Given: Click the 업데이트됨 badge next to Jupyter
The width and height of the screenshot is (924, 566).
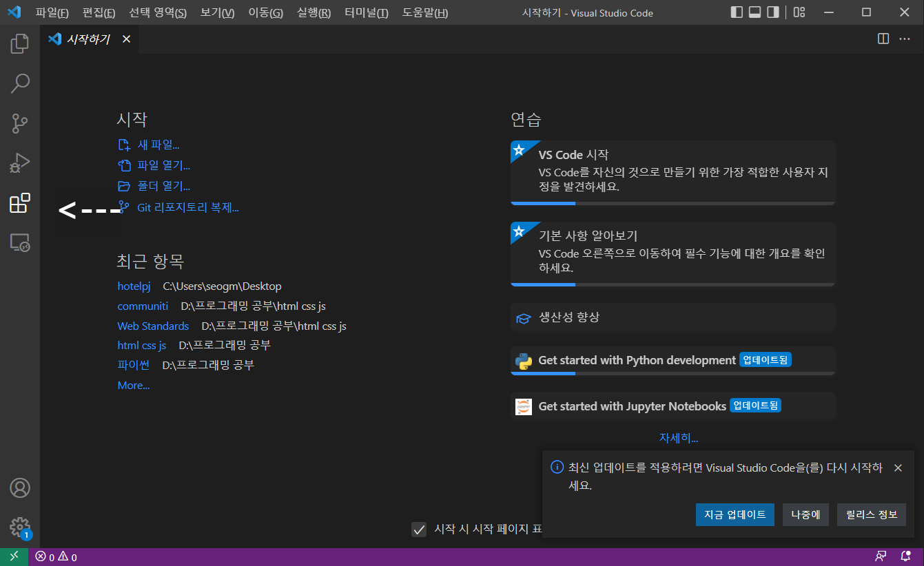Looking at the screenshot, I should (x=755, y=406).
